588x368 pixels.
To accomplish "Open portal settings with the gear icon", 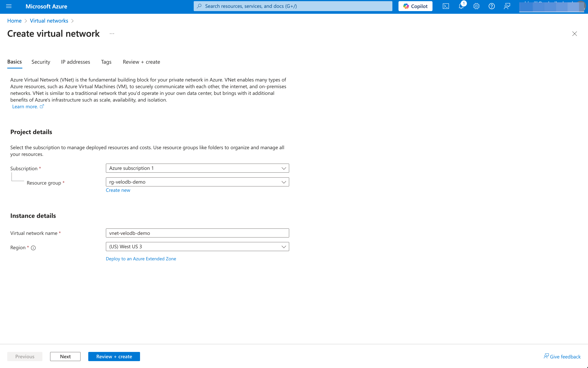I will (x=476, y=6).
